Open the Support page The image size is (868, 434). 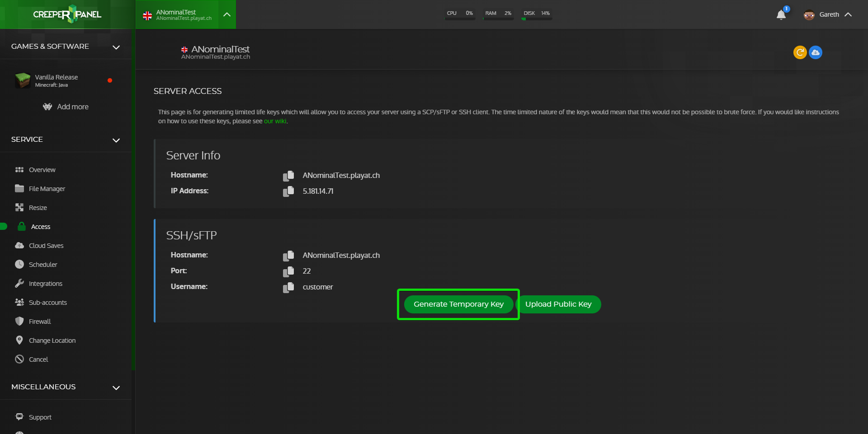[x=40, y=417]
